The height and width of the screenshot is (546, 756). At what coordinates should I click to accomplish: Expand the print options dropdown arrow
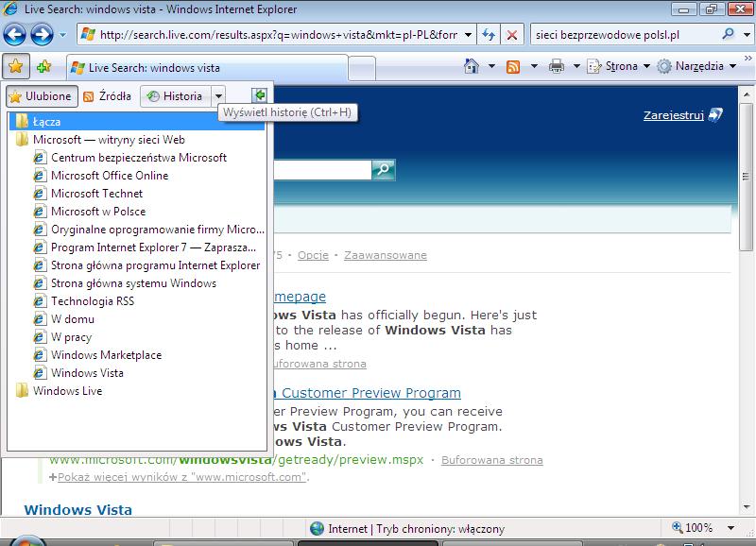pos(576,66)
